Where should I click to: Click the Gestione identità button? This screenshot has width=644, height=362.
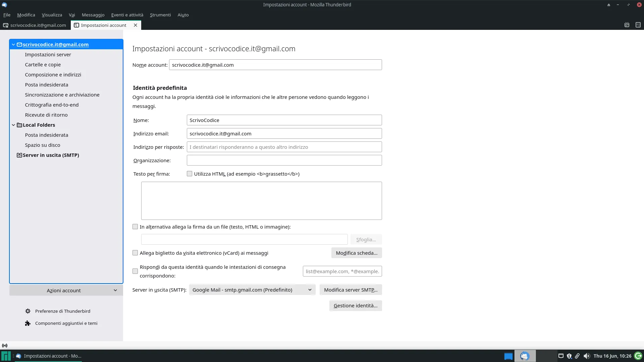pyautogui.click(x=355, y=305)
